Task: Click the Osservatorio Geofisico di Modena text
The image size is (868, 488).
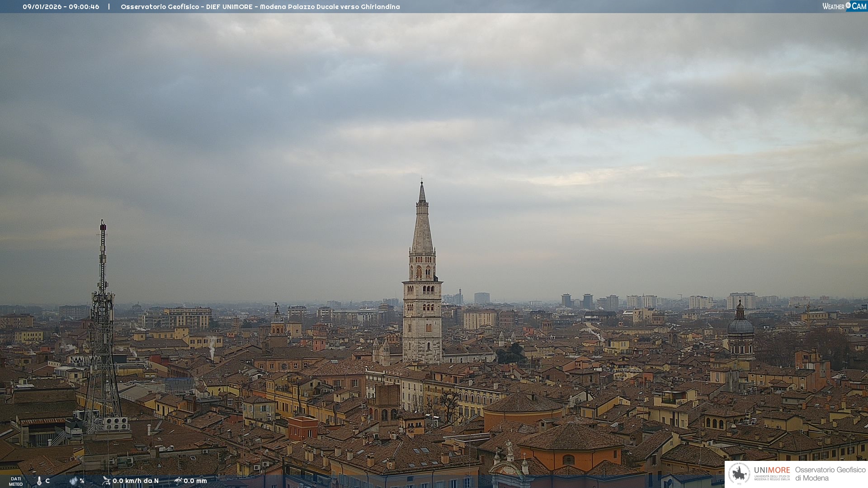Action: click(x=830, y=474)
